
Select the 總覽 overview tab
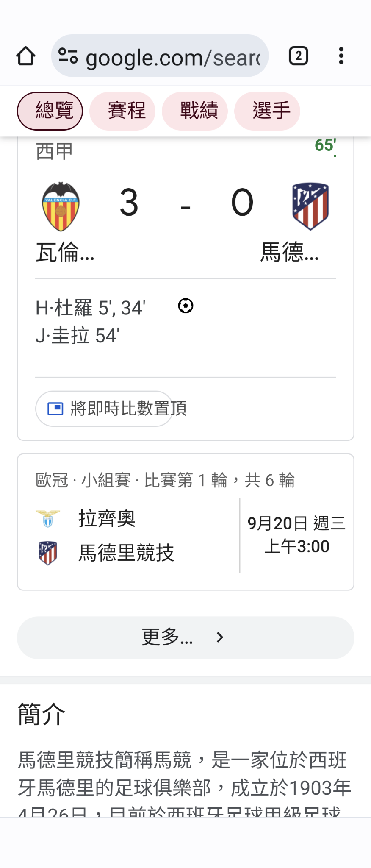[x=50, y=111]
